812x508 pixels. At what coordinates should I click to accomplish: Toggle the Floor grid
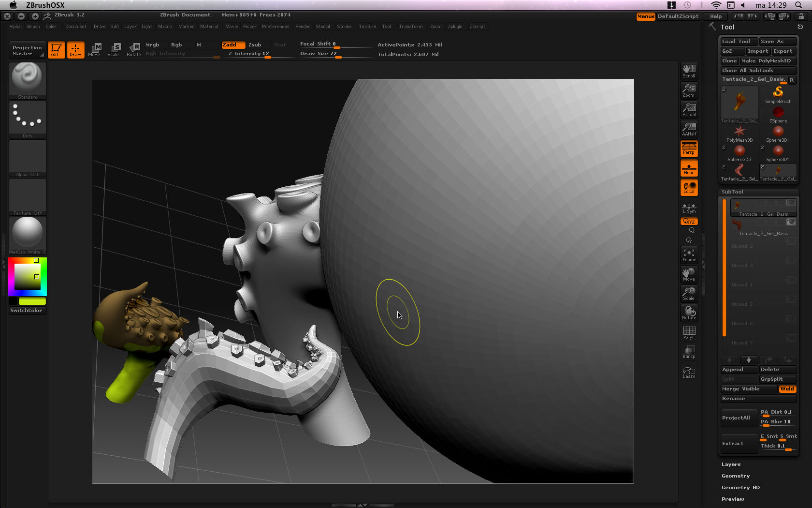[x=689, y=168]
